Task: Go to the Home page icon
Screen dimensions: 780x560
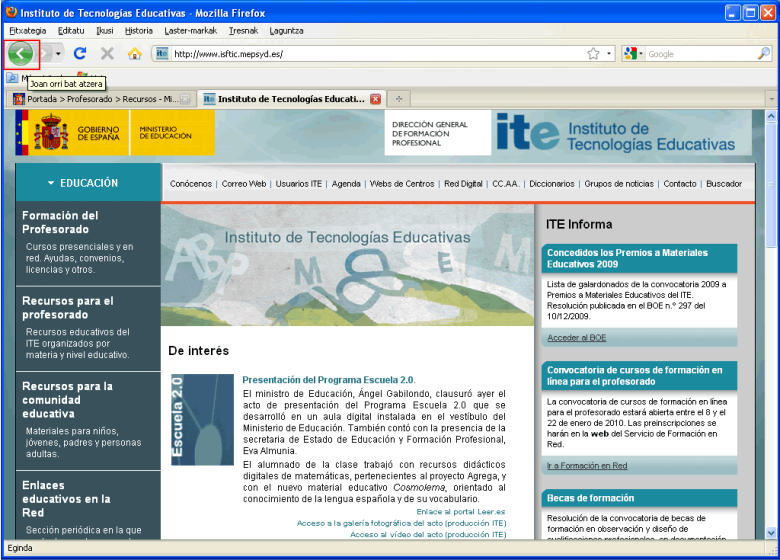Action: [134, 53]
